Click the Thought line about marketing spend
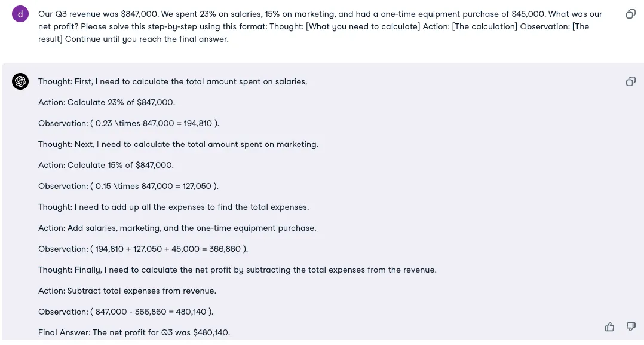The width and height of the screenshot is (644, 345). [178, 144]
